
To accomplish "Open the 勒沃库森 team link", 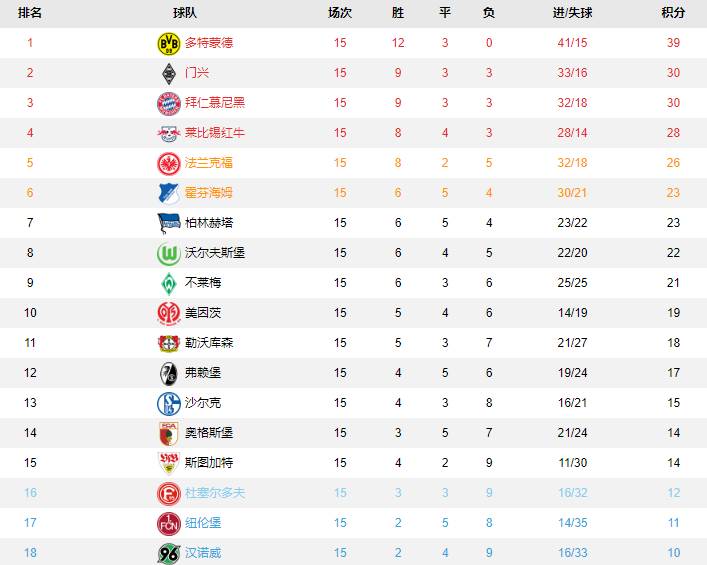I will click(x=209, y=343).
